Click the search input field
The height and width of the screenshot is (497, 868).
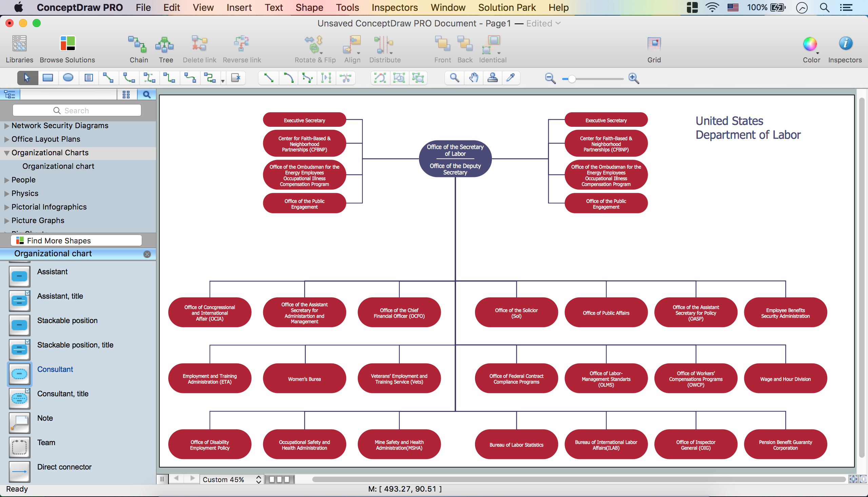click(78, 110)
